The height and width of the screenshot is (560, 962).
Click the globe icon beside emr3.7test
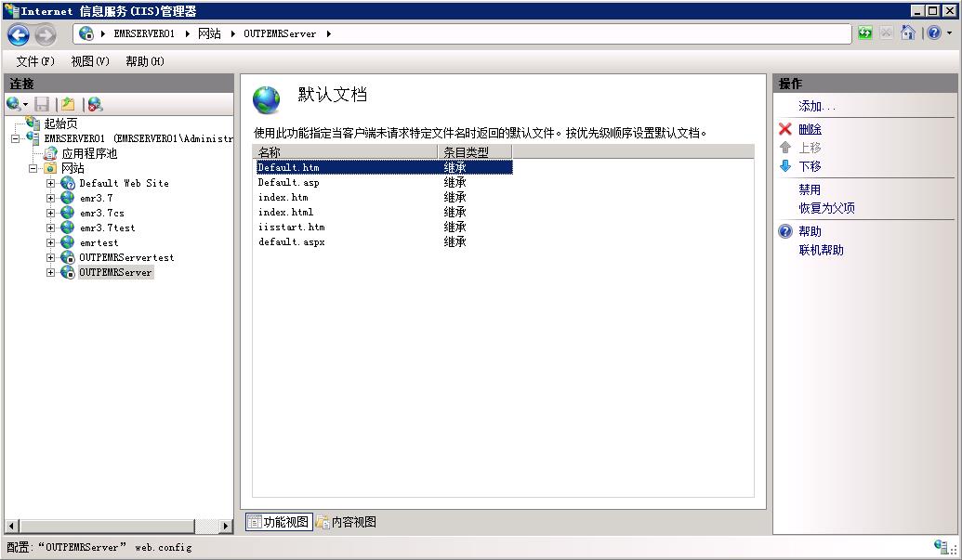coord(68,228)
